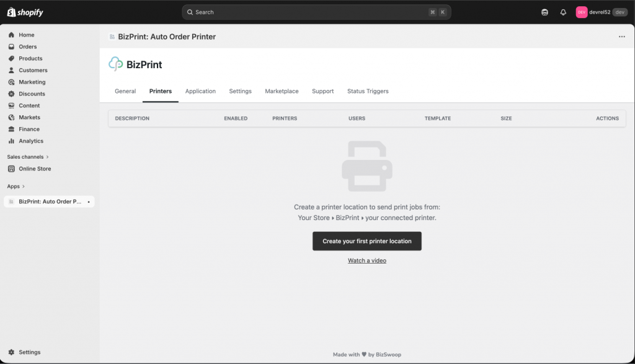The image size is (635, 364).
Task: Open the Marketplace tab
Action: click(x=282, y=91)
